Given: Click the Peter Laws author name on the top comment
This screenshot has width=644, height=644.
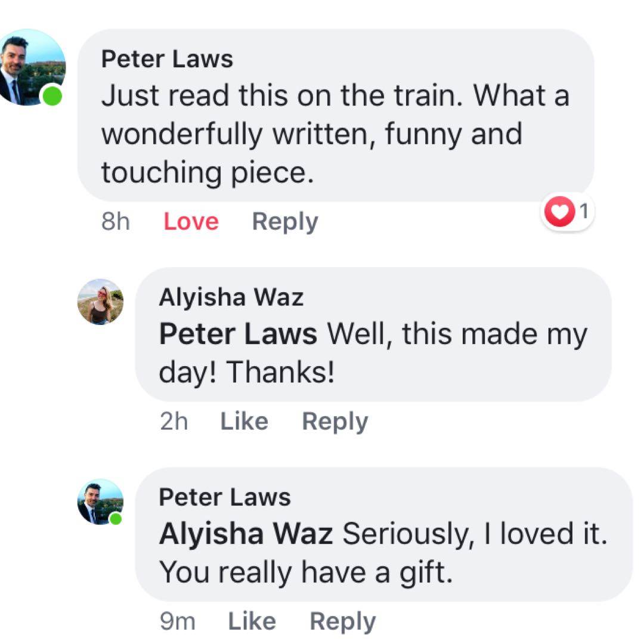Looking at the screenshot, I should (x=167, y=59).
